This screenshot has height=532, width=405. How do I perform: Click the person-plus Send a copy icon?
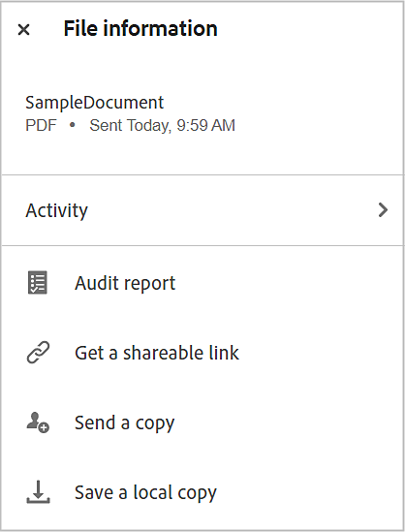pos(38,422)
